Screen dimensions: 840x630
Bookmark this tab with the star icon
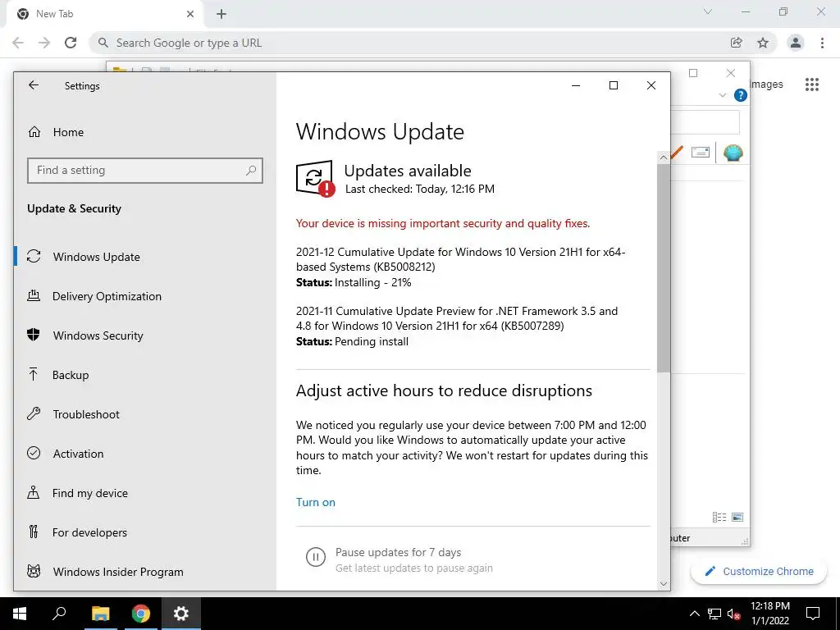click(763, 43)
